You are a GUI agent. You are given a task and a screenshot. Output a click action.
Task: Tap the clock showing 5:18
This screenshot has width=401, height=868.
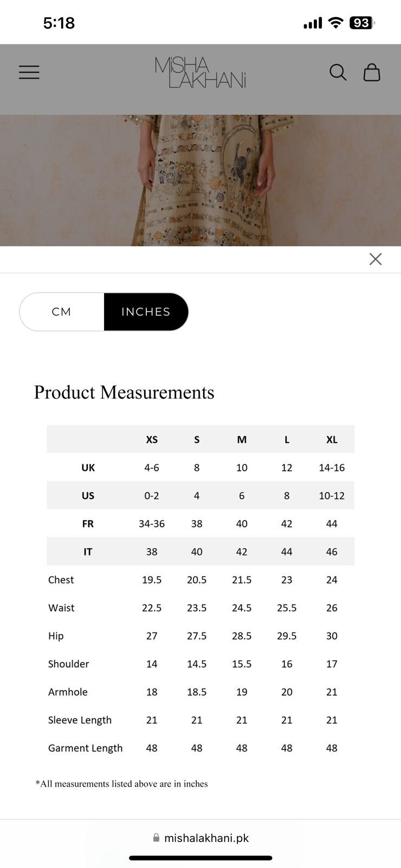(59, 23)
